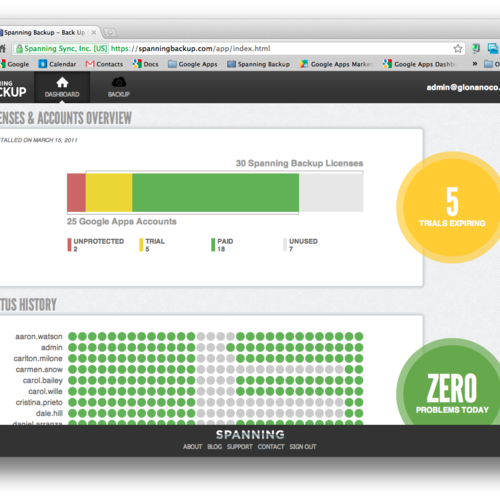Click the Spanning footer logo

(250, 435)
